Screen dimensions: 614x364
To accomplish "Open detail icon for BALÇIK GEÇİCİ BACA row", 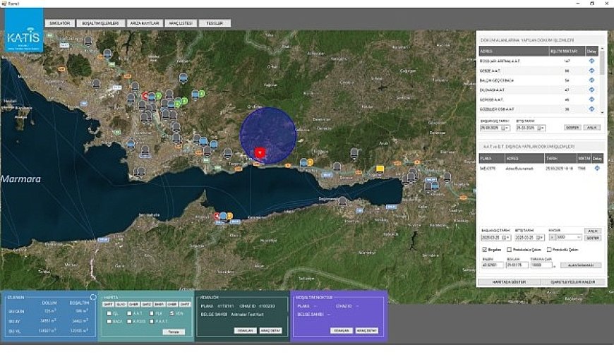I will click(x=591, y=80).
